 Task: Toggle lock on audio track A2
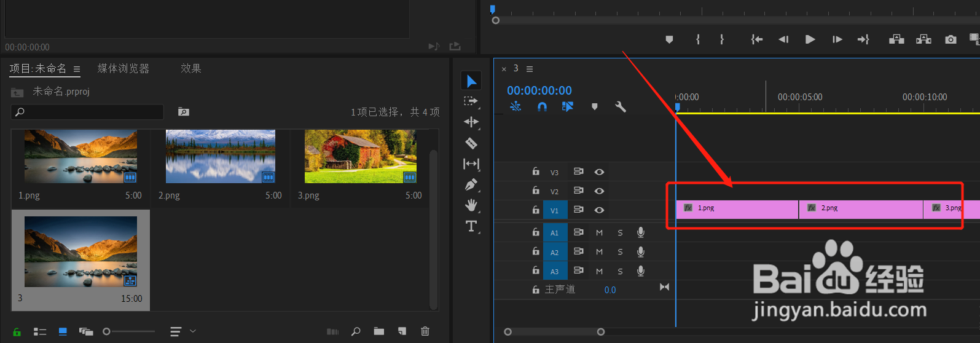[536, 251]
